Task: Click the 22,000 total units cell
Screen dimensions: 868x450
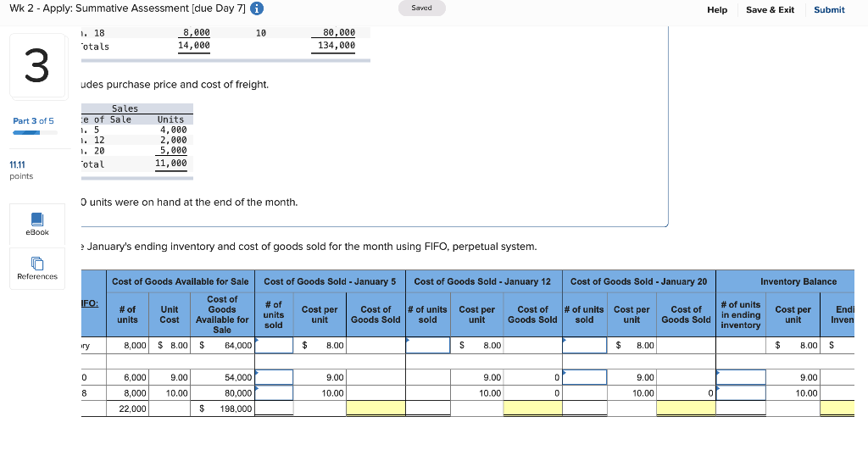Action: point(127,408)
